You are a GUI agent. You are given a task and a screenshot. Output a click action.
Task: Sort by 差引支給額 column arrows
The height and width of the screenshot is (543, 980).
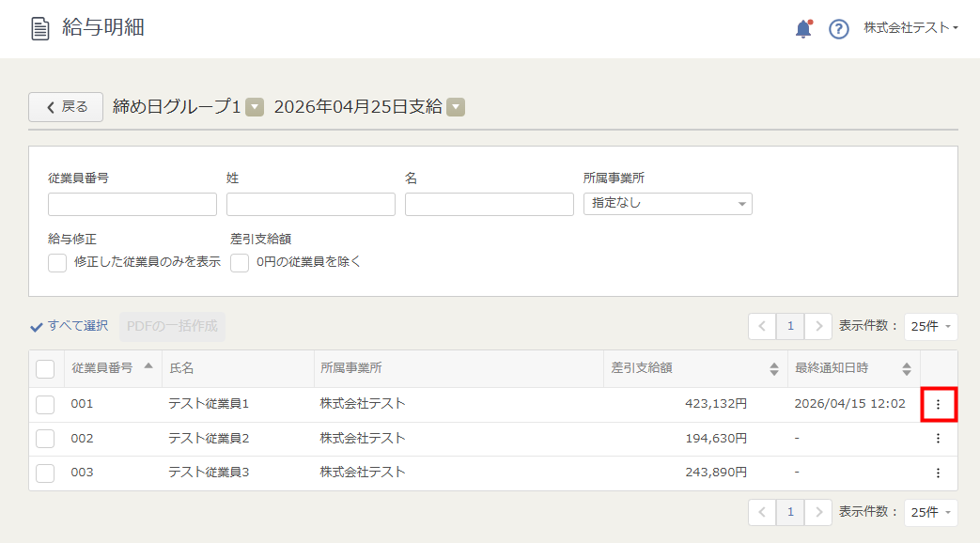tap(774, 369)
